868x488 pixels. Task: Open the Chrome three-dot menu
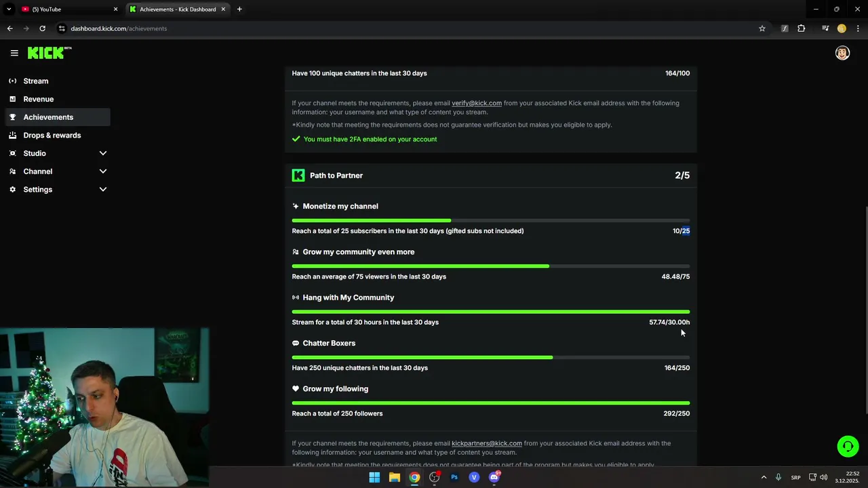[858, 28]
